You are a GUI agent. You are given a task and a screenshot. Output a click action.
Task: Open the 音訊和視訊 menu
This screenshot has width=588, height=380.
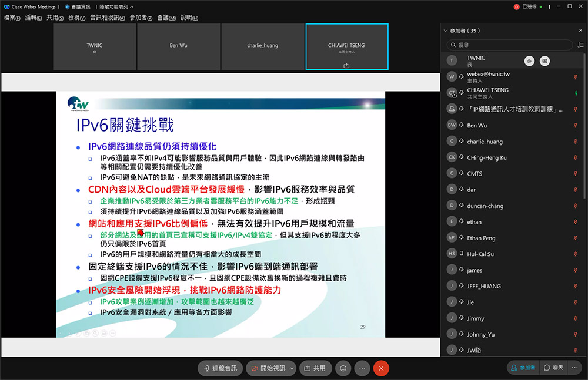pyautogui.click(x=108, y=18)
